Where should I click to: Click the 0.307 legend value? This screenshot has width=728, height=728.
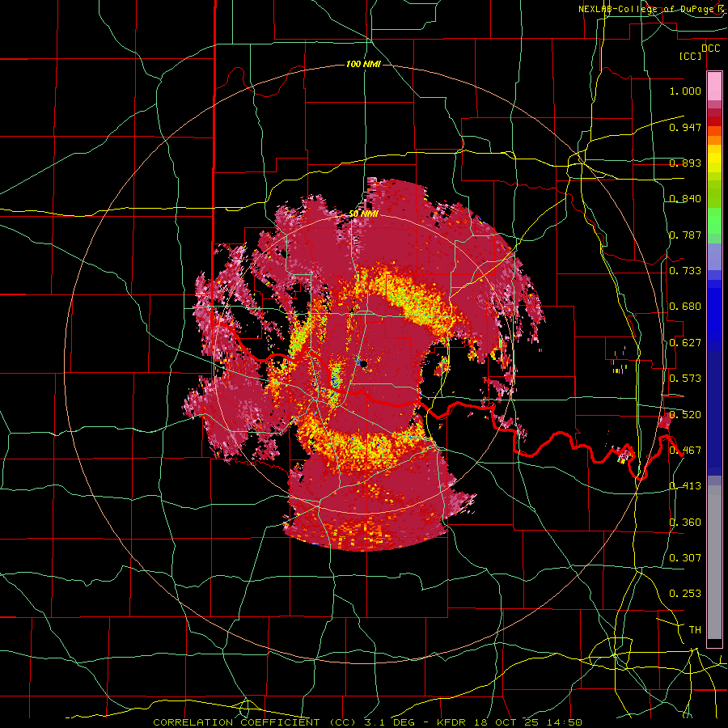(x=685, y=558)
